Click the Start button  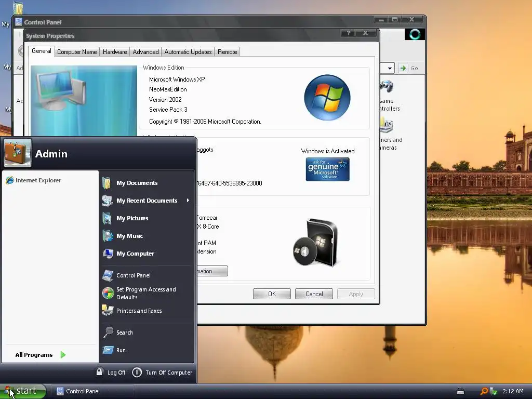pos(22,391)
